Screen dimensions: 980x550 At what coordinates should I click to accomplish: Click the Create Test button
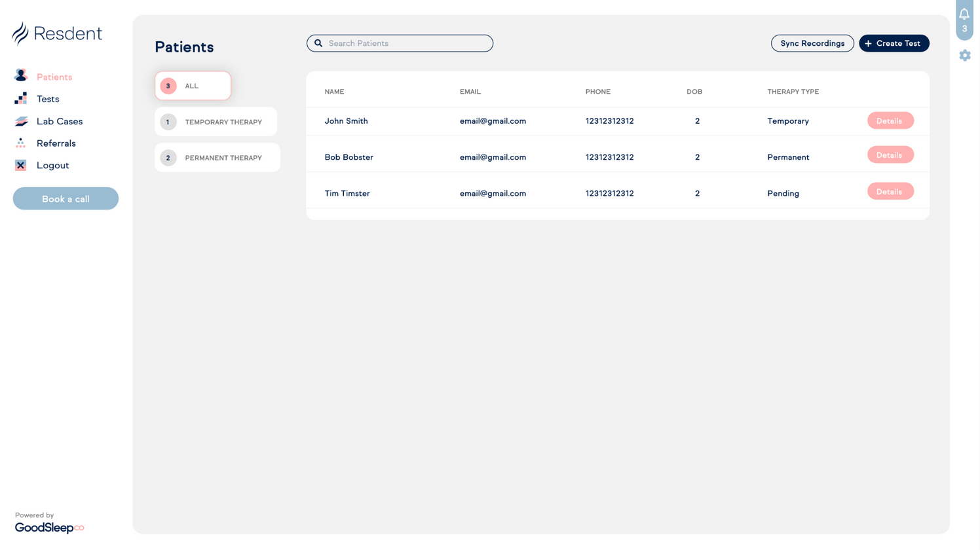click(894, 43)
